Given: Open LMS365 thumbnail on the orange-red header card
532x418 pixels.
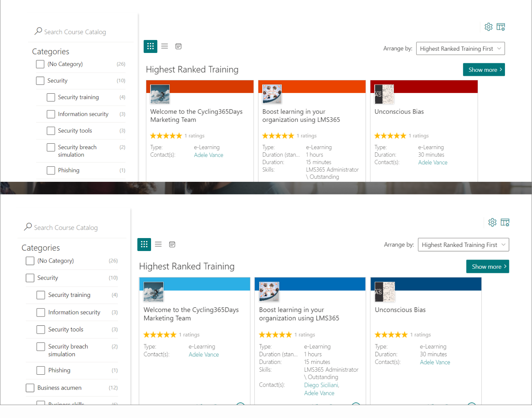Looking at the screenshot, I should coord(272,94).
